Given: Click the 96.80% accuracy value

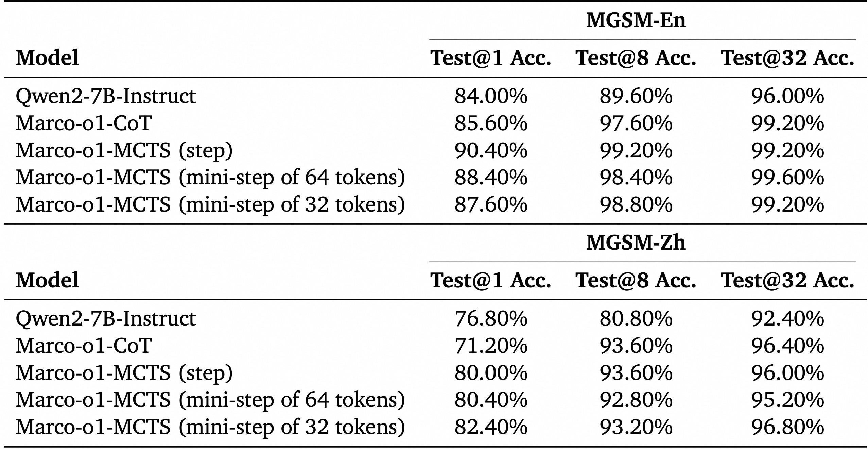Looking at the screenshot, I should pos(787,427).
